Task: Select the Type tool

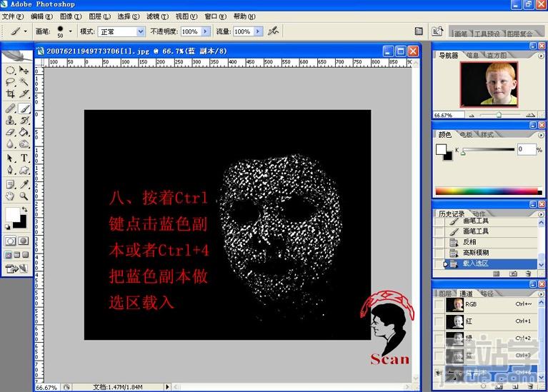Action: [x=24, y=159]
